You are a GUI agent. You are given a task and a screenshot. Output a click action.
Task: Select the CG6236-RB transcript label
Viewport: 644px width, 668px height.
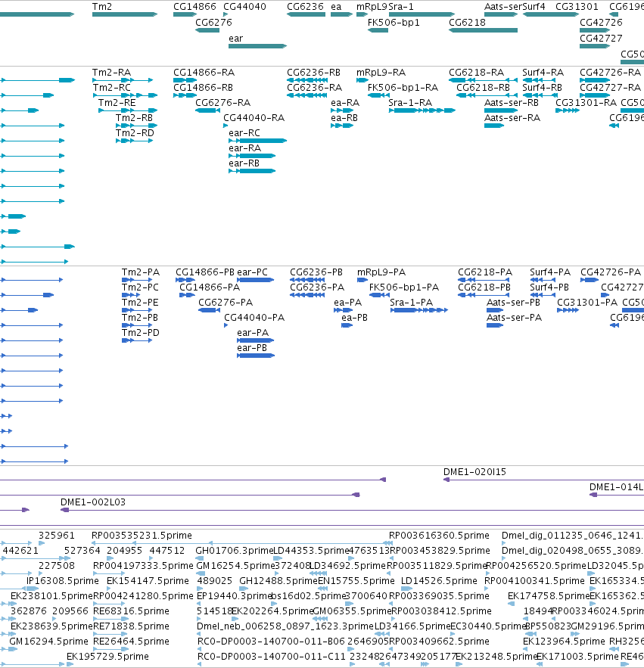[314, 73]
